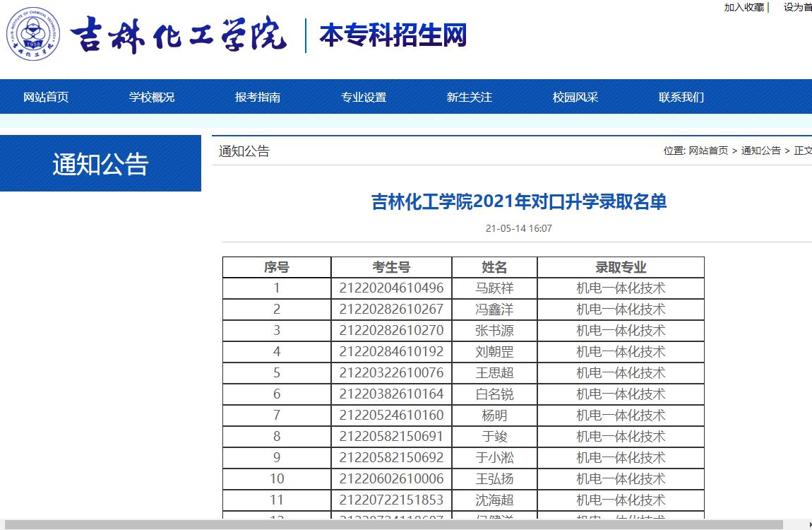This screenshot has height=530, width=812.
Task: Click 机电一体化技术 in the 马跃祥 row
Action: click(621, 288)
